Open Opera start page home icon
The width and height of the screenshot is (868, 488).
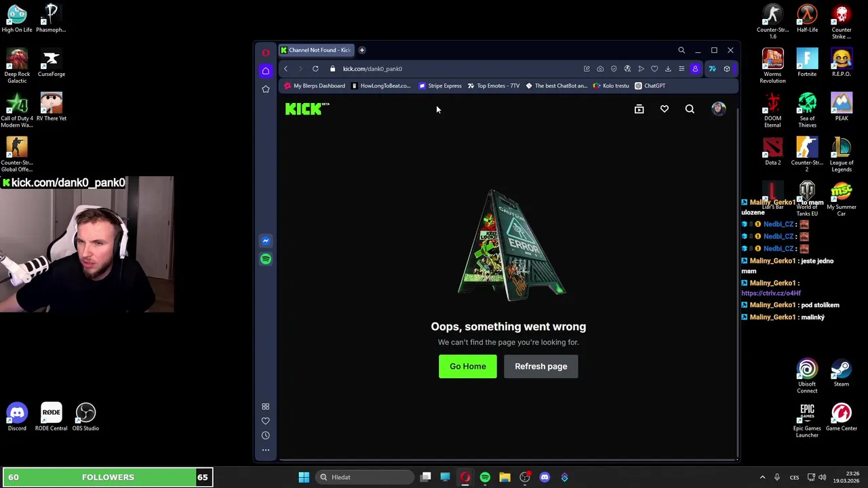[266, 70]
